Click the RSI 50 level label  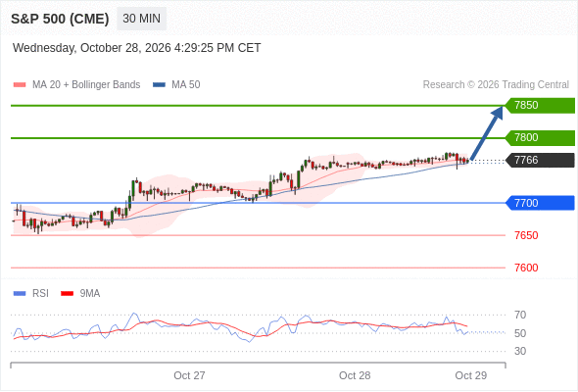pos(520,333)
